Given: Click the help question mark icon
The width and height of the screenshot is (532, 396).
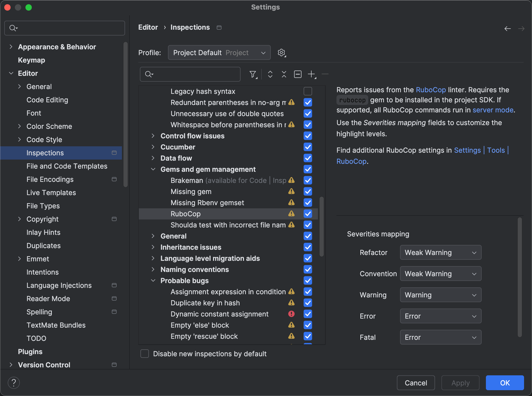Looking at the screenshot, I should coord(14,382).
